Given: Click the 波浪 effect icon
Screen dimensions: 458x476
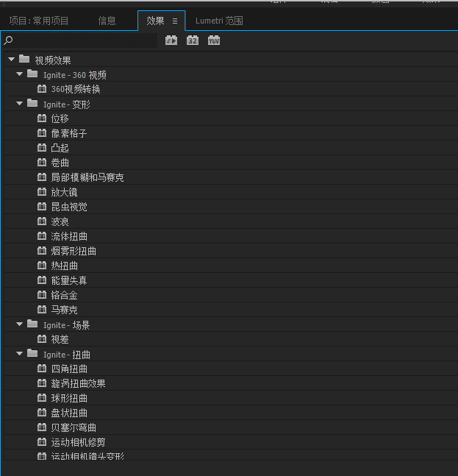Looking at the screenshot, I should coord(42,221).
